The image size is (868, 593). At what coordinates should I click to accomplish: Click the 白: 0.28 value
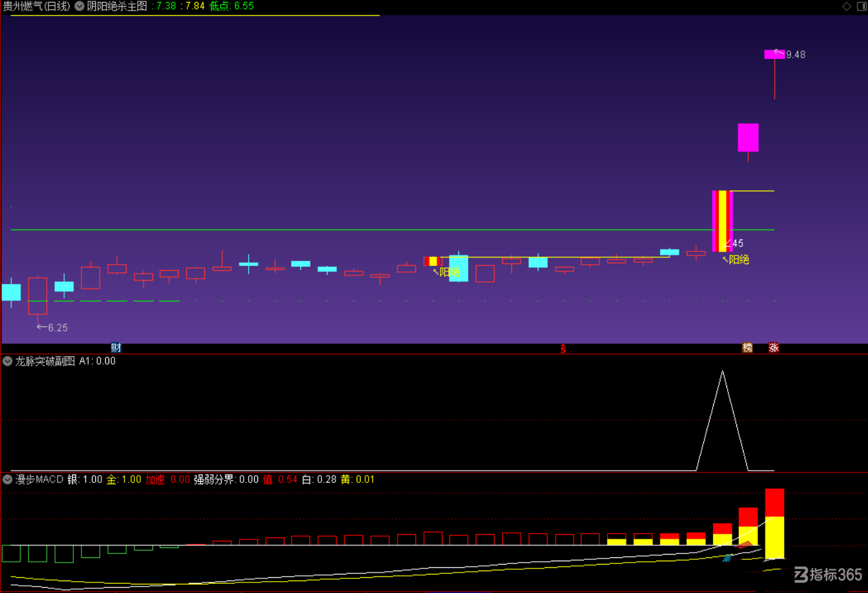pos(319,479)
